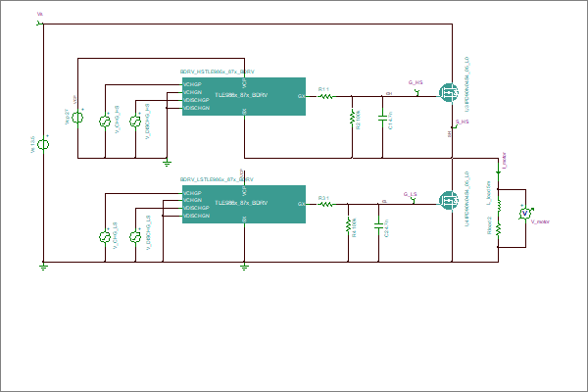Click the S_HS label text

(x=462, y=122)
